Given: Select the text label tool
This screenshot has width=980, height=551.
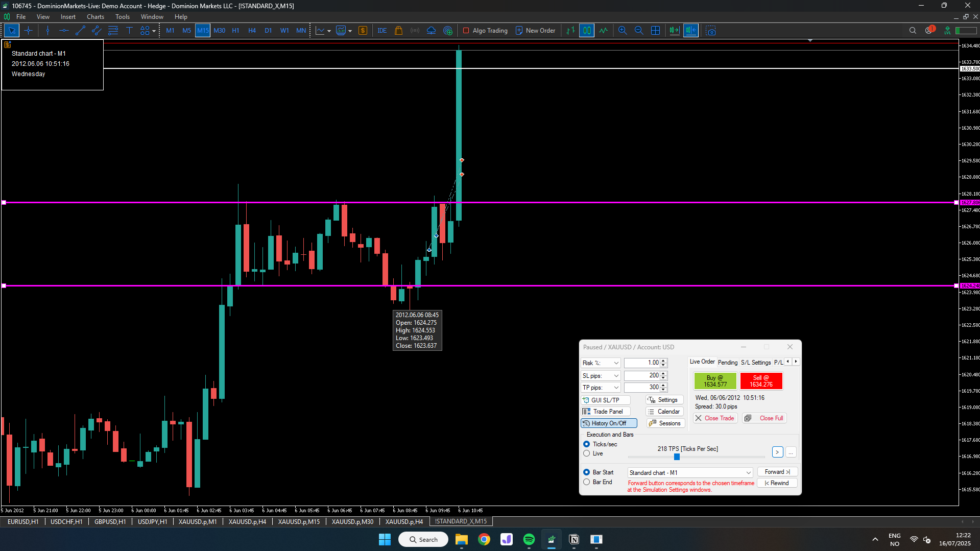Looking at the screenshot, I should pos(129,31).
